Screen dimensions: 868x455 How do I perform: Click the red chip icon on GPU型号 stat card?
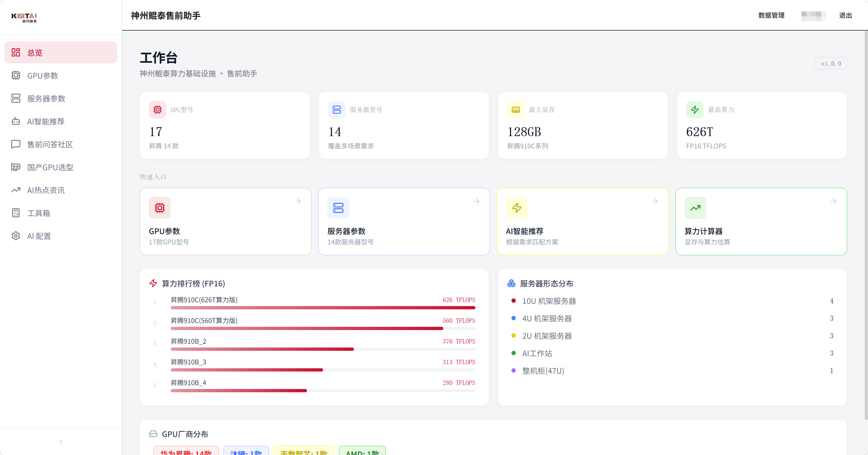(x=157, y=110)
